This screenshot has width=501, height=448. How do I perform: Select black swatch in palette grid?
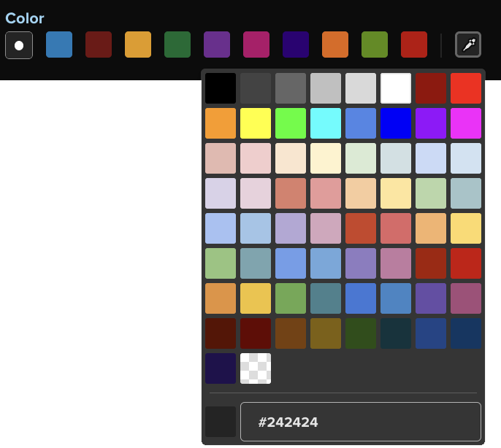point(221,88)
